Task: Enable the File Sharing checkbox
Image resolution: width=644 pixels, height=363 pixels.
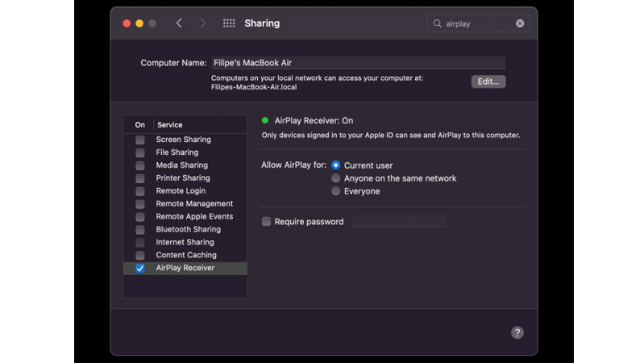Action: coord(140,152)
